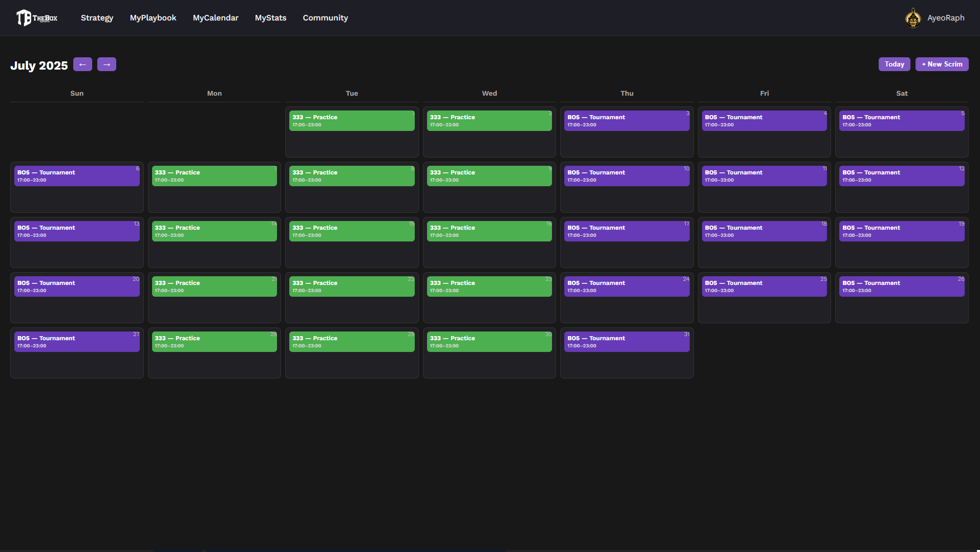Image resolution: width=980 pixels, height=552 pixels.
Task: Click the Today button
Action: [x=894, y=64]
